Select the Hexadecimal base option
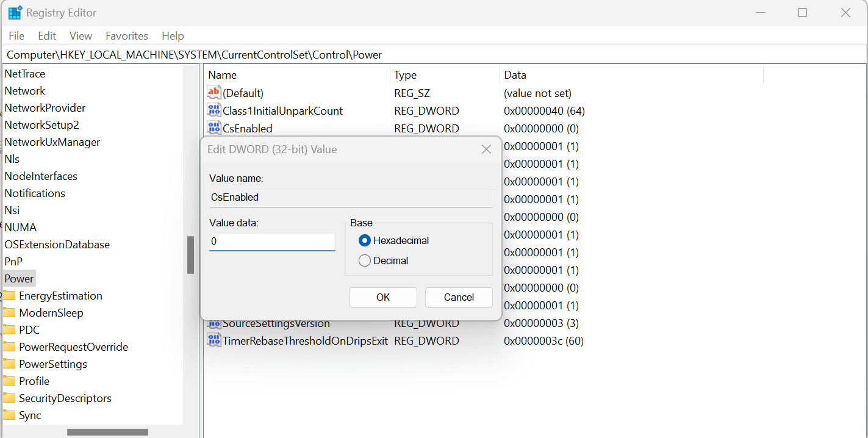 364,240
